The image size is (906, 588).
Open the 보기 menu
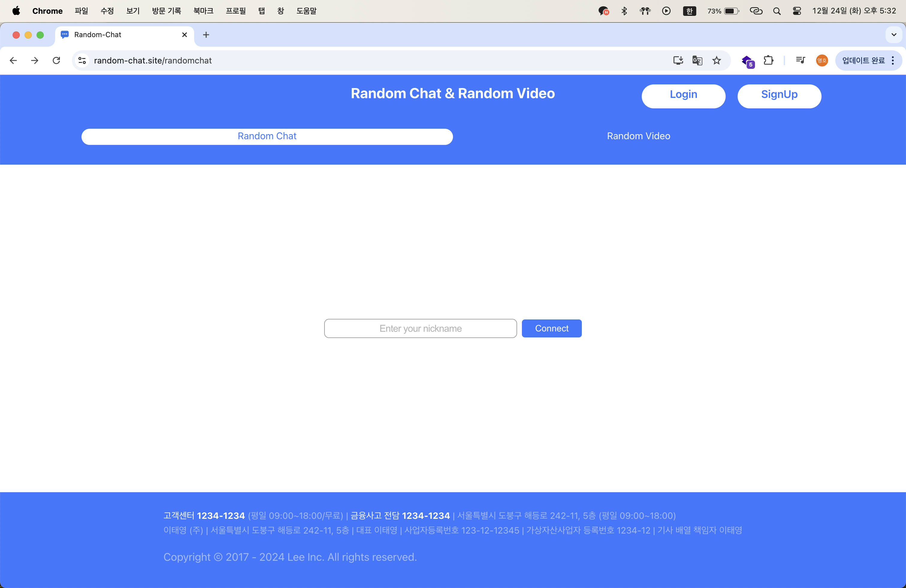[x=133, y=11]
